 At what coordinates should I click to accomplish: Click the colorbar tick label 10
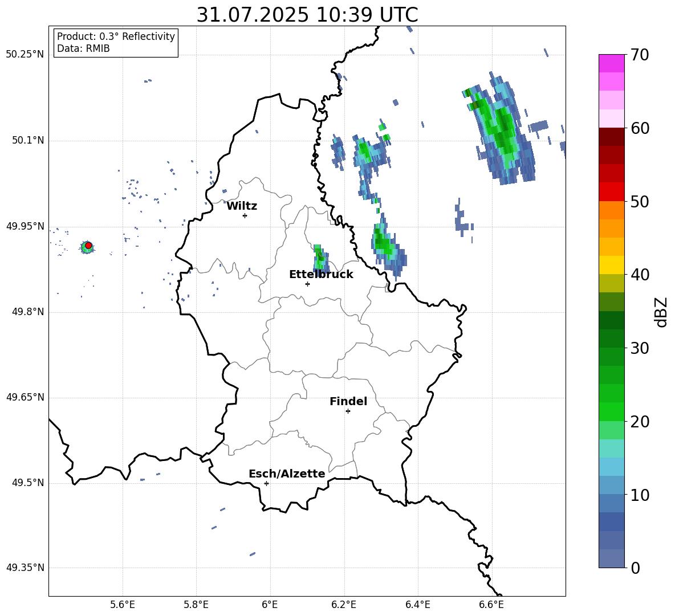click(640, 495)
